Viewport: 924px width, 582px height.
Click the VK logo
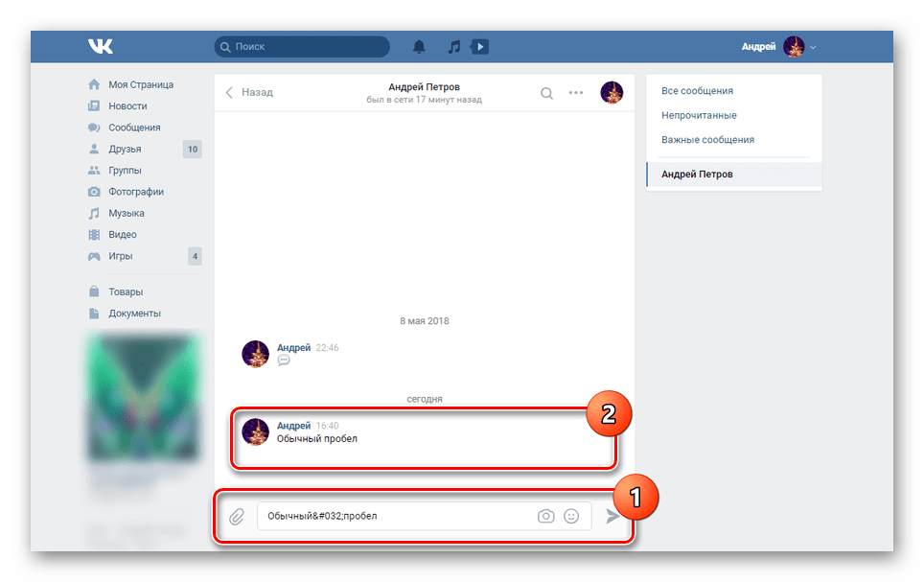[100, 45]
